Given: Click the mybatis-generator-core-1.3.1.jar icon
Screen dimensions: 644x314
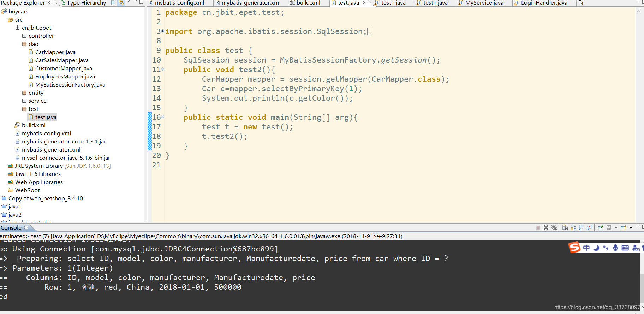Looking at the screenshot, I should point(17,142).
